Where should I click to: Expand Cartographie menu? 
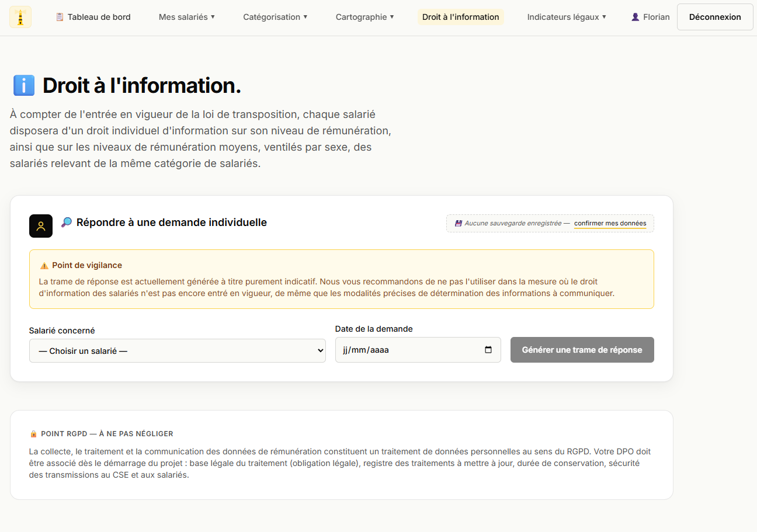coord(364,17)
